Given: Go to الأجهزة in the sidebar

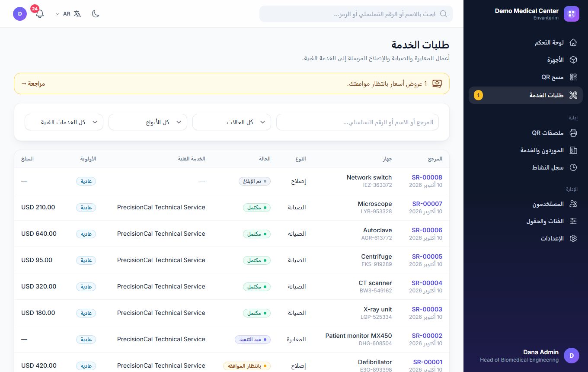Looking at the screenshot, I should [526, 60].
